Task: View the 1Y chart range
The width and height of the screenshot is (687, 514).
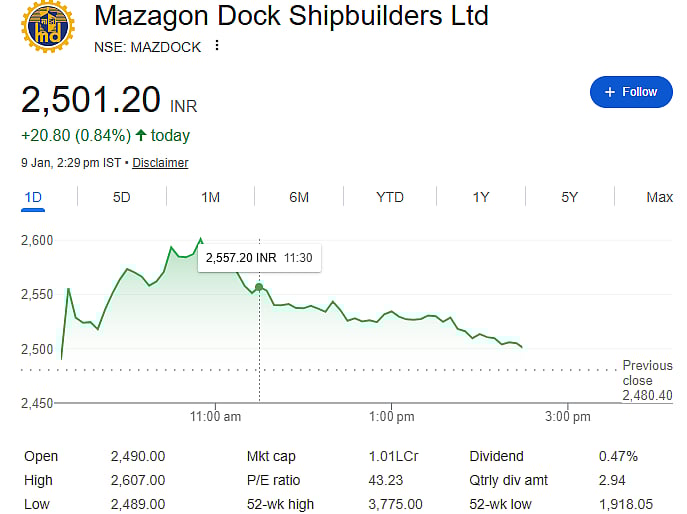Action: pyautogui.click(x=481, y=197)
